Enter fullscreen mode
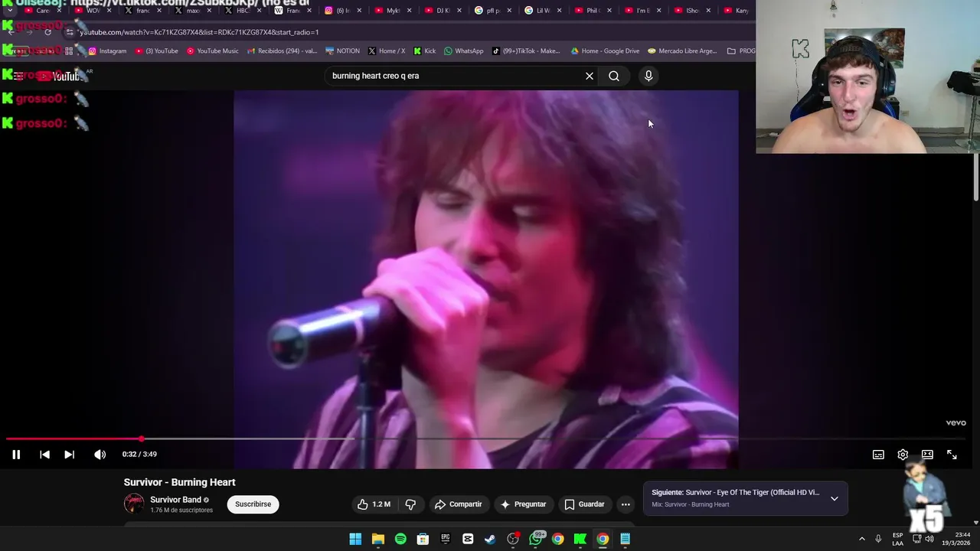 952,455
